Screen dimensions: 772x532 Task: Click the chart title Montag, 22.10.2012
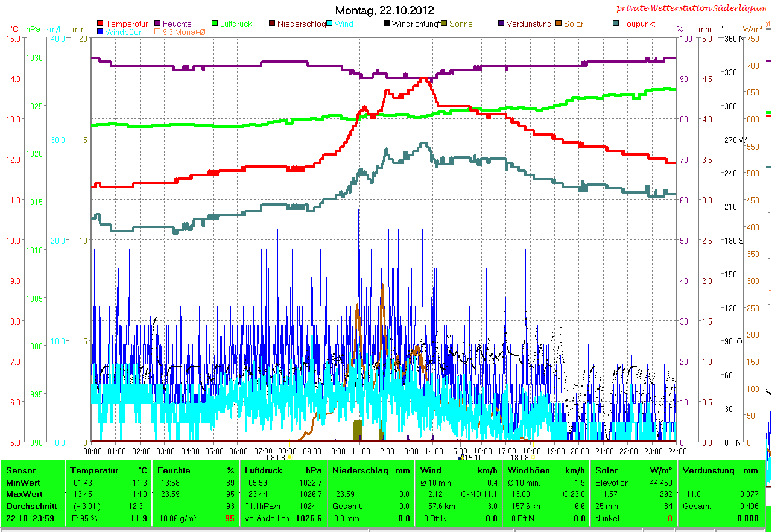click(384, 10)
